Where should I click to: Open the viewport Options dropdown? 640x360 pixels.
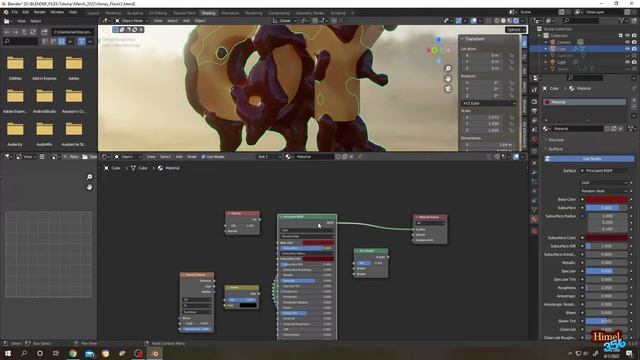515,30
